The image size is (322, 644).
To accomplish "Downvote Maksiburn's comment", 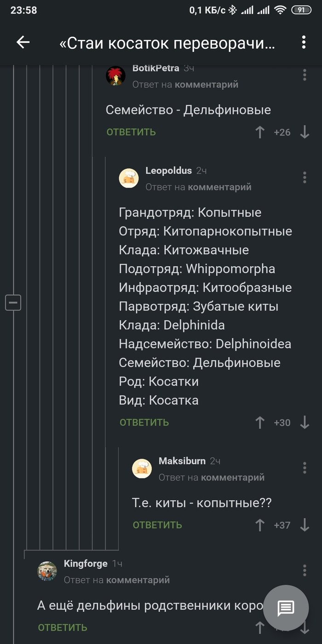I will click(304, 525).
